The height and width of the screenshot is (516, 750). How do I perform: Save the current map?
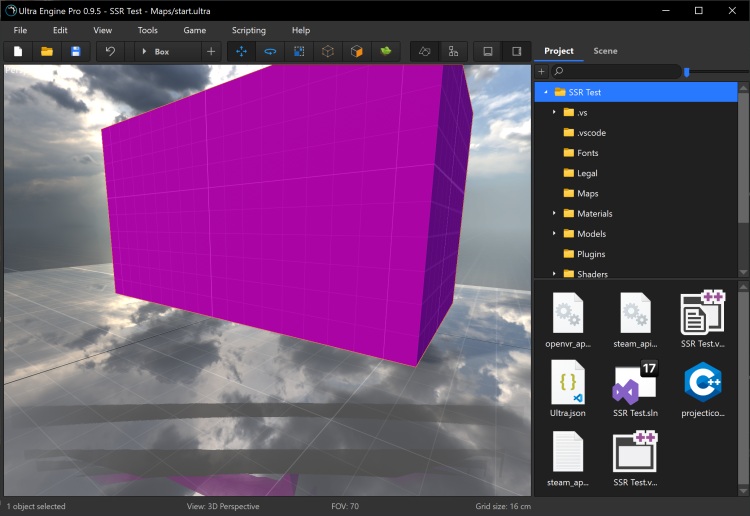pyautogui.click(x=74, y=51)
